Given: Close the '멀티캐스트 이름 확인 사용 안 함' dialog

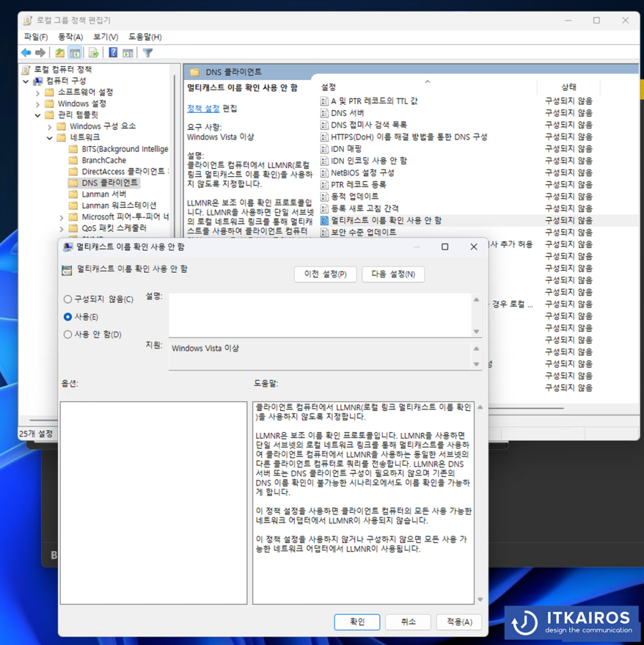Looking at the screenshot, I should (474, 247).
